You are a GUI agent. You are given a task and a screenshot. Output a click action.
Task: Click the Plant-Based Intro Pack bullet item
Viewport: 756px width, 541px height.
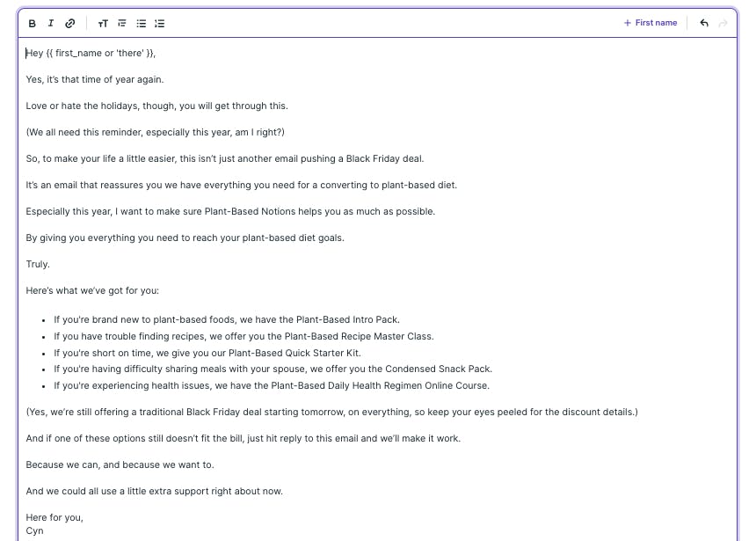tap(227, 319)
